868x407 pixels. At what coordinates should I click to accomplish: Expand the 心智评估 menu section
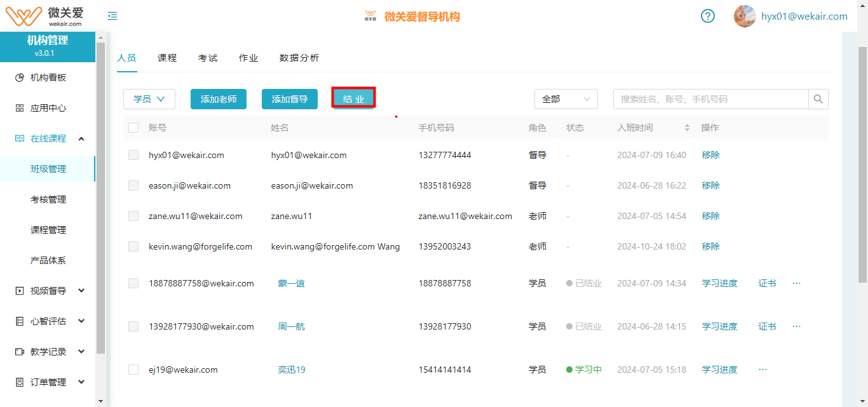pyautogui.click(x=81, y=321)
